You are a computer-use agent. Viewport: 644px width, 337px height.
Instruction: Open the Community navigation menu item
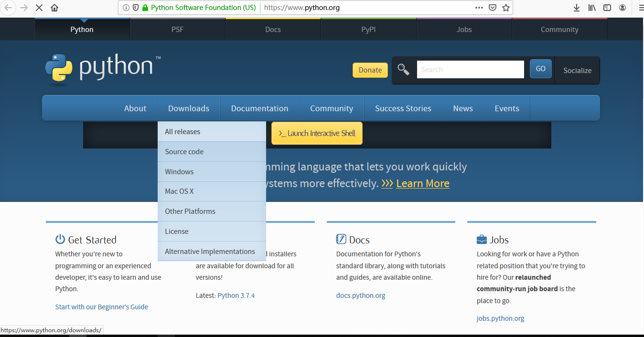[x=332, y=108]
